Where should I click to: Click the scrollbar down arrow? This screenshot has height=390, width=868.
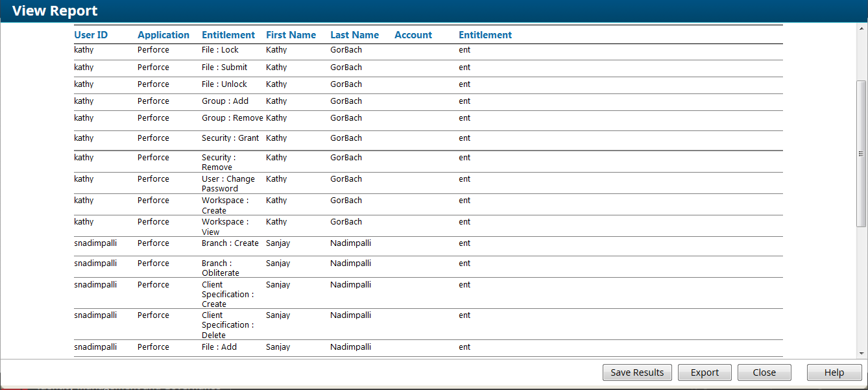[862, 353]
